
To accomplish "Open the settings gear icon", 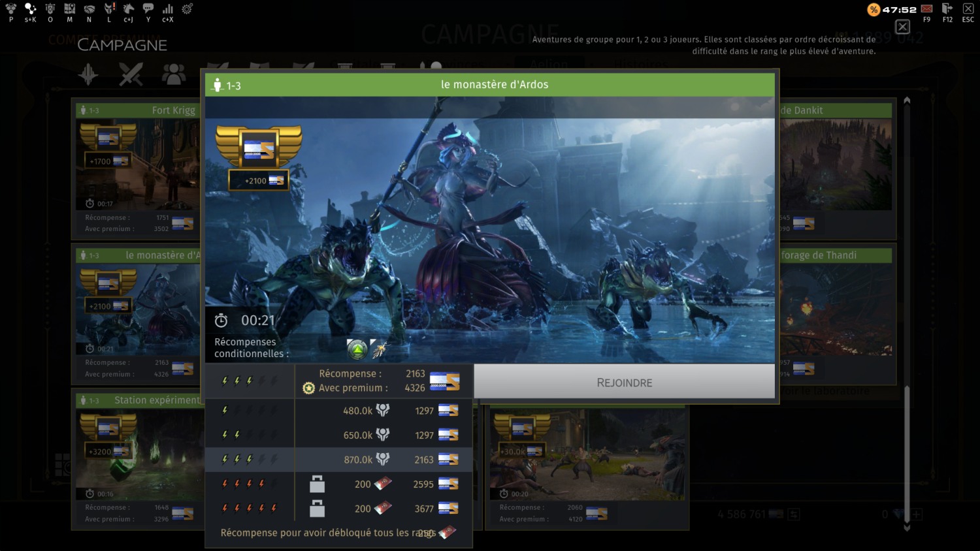I will (188, 9).
